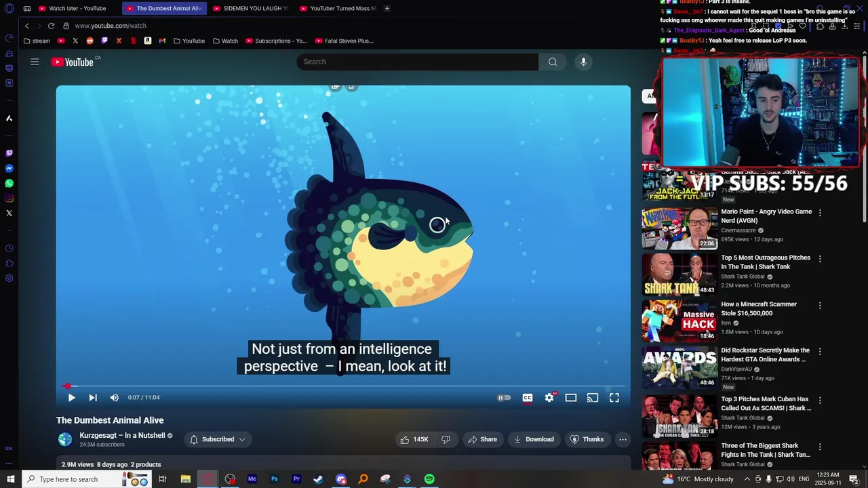Go back in browser history

[x=27, y=26]
